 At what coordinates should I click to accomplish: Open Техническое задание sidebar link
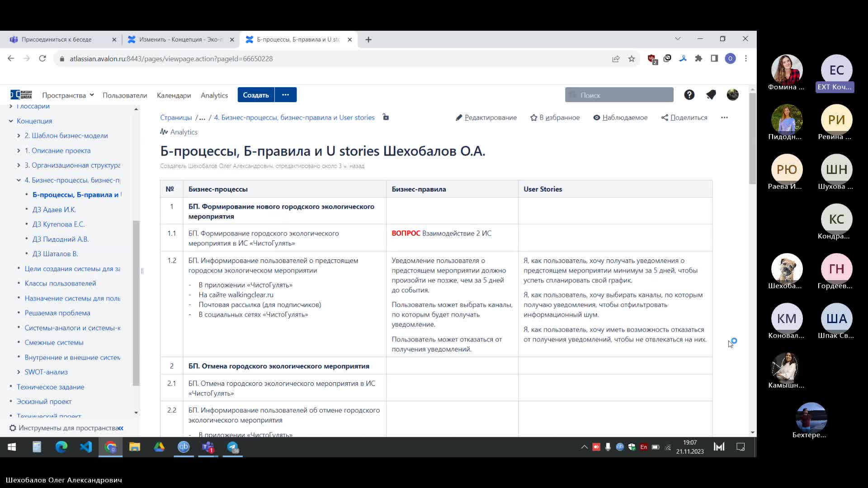(x=50, y=387)
